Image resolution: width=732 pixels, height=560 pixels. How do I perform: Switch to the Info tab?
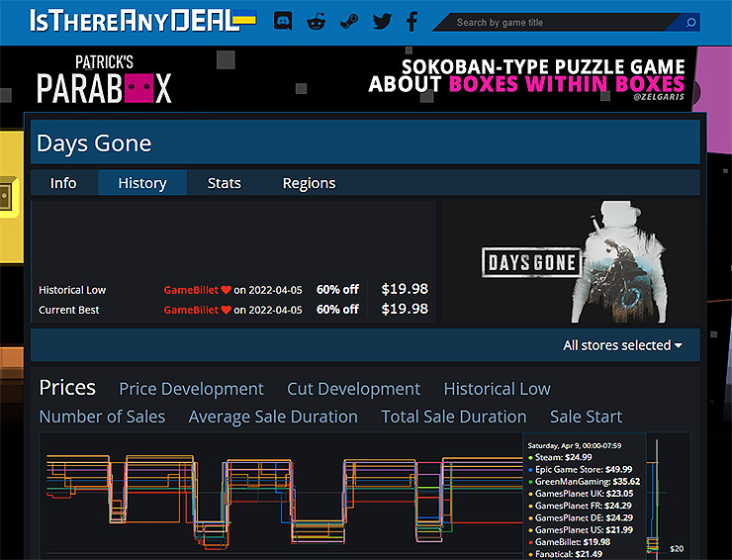[63, 183]
